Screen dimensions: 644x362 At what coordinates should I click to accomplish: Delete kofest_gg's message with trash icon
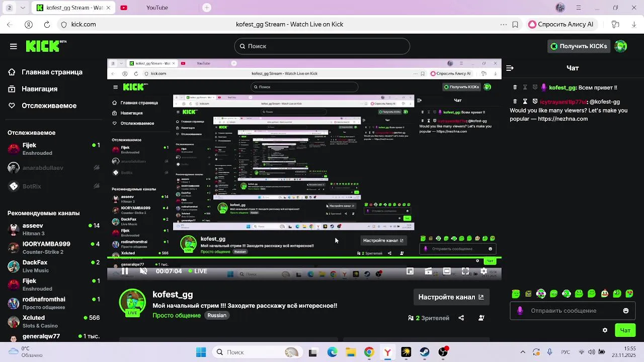point(515,87)
